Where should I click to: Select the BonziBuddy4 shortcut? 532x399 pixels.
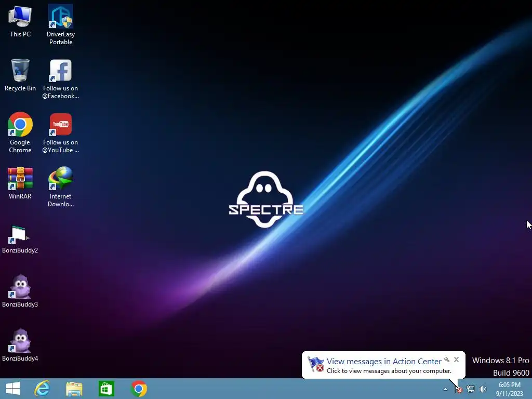point(20,345)
